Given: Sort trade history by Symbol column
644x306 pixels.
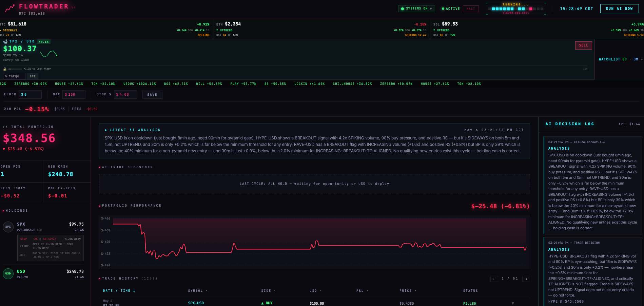Looking at the screenshot, I should [x=197, y=291].
